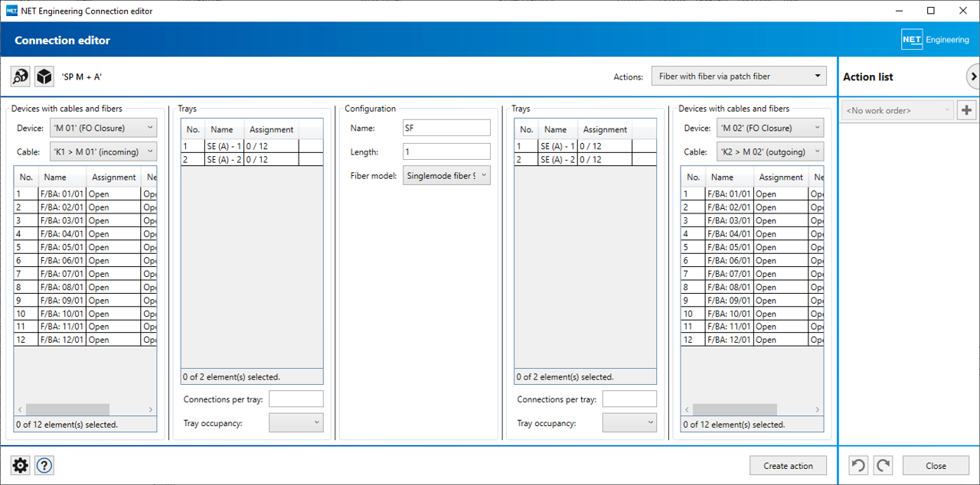Open settings with the gear icon
Image resolution: width=980 pixels, height=485 pixels.
point(21,465)
